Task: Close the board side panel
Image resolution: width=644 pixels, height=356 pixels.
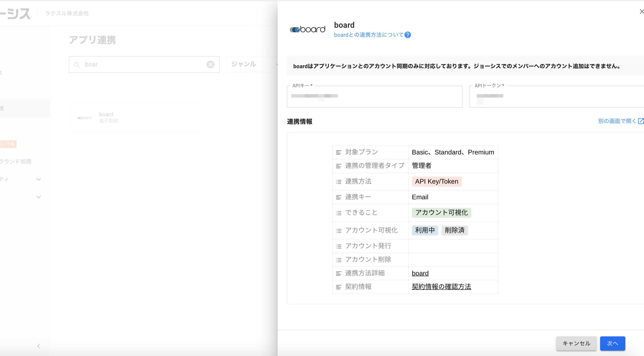Action: pyautogui.click(x=642, y=12)
